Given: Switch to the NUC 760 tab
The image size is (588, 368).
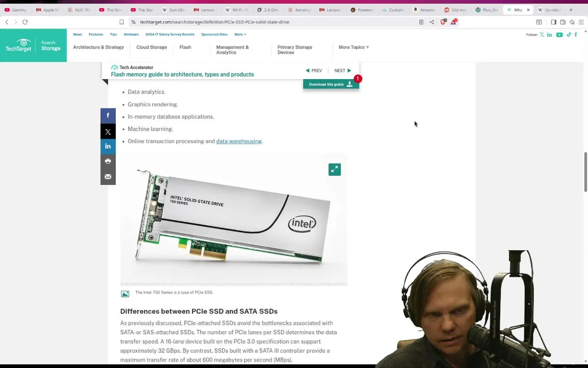Looking at the screenshot, I should click(79, 10).
